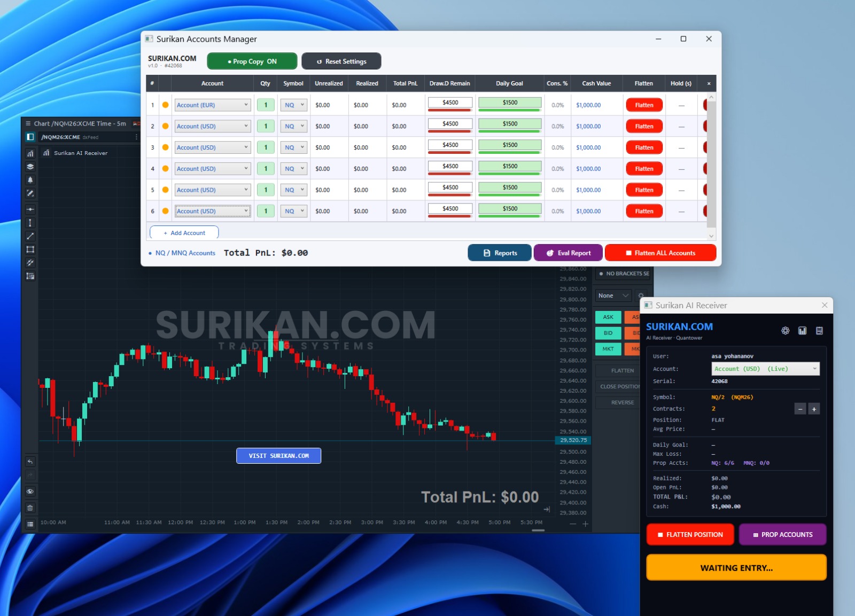Undo last chart drawing action
855x616 pixels.
(x=30, y=462)
